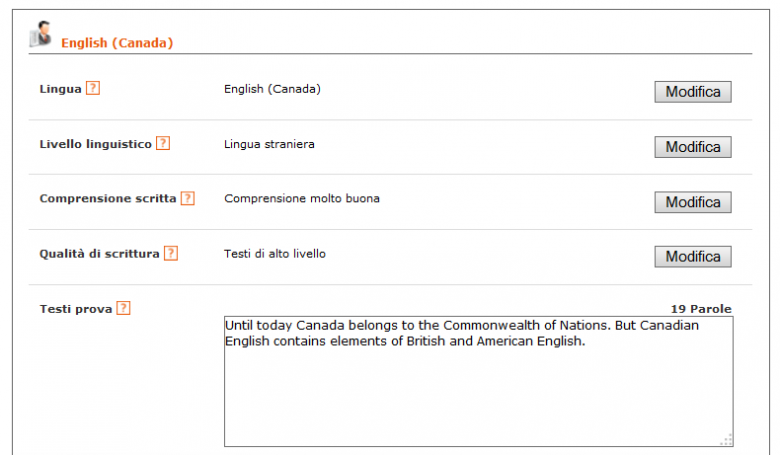Select the Lingua straniera value text
Viewport: 780px width, 455px height.
coord(269,144)
